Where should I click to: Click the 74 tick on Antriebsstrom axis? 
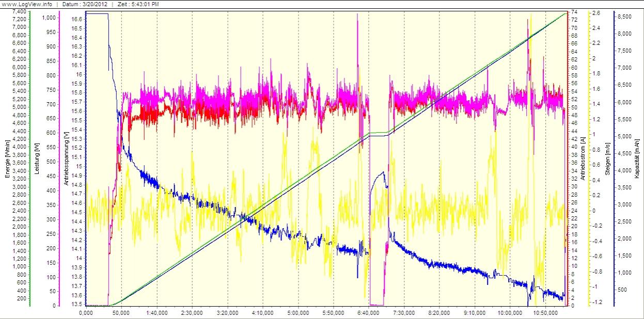point(572,11)
